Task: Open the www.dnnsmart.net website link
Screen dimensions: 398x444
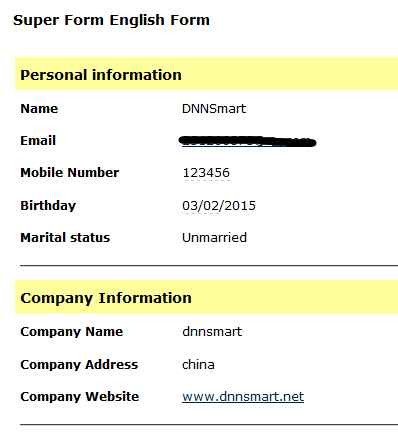Action: (x=243, y=396)
